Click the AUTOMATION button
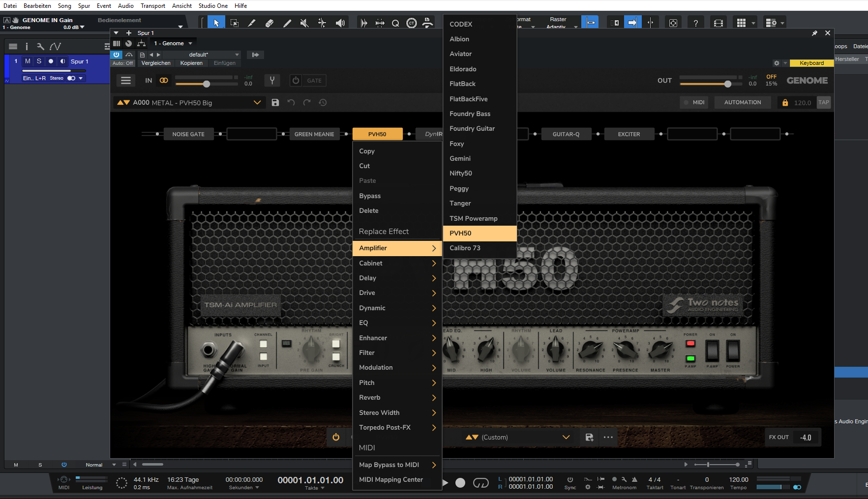The image size is (868, 499). [x=743, y=102]
